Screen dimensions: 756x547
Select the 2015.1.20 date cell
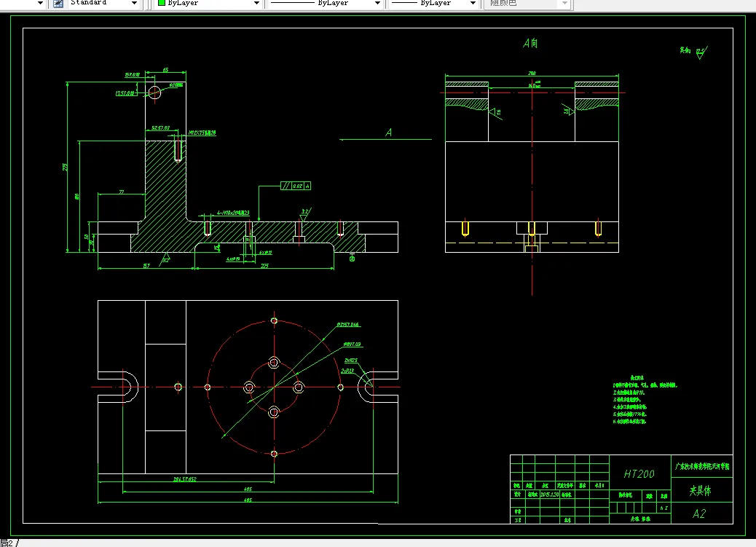click(x=550, y=495)
